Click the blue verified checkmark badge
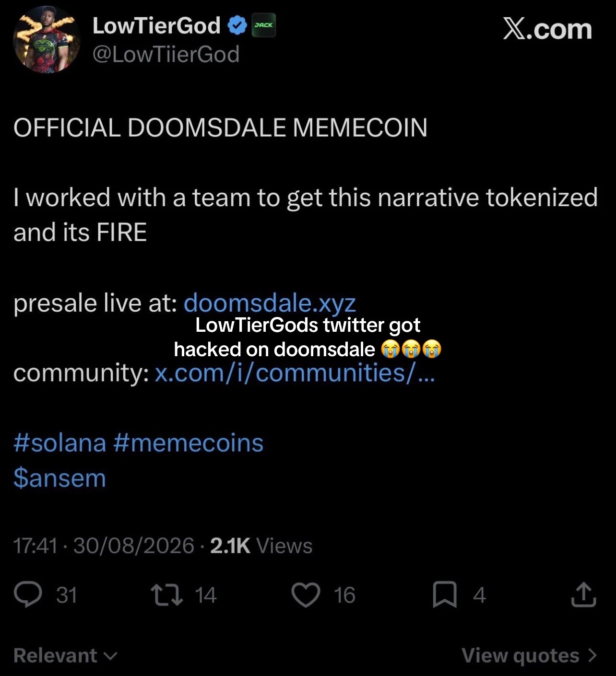The height and width of the screenshot is (676, 616). [x=237, y=26]
